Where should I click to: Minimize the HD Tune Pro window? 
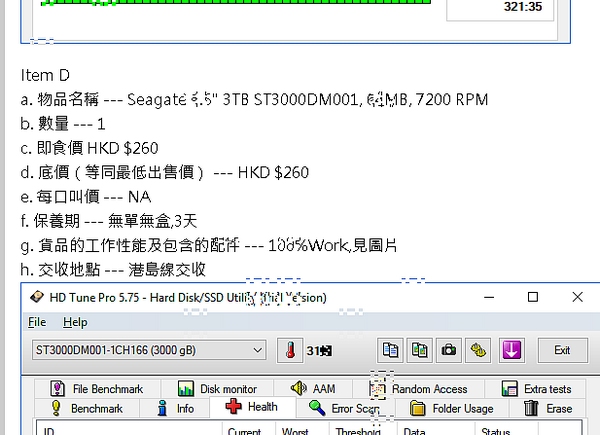[x=489, y=297]
